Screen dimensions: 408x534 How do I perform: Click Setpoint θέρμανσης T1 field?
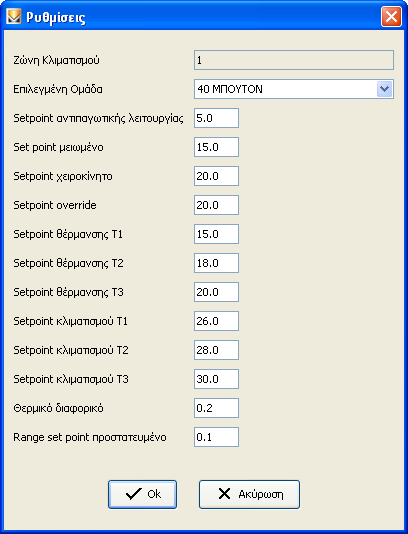217,234
